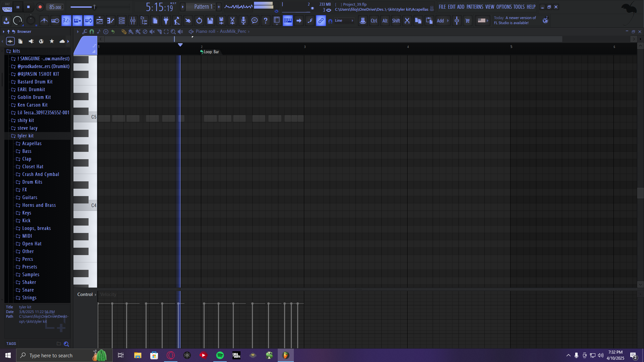
Task: Adjust the main volume slider
Action: point(94,7)
